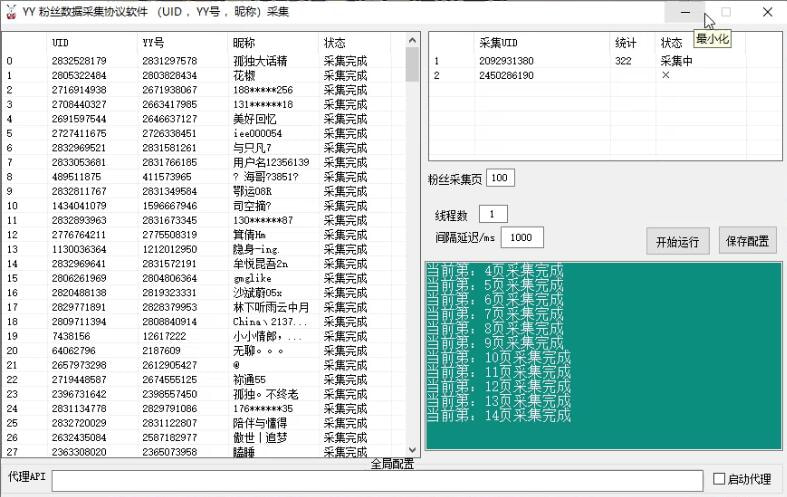This screenshot has width=787, height=497.
Task: Click the fan list scrollbar down arrow
Action: tap(412, 450)
